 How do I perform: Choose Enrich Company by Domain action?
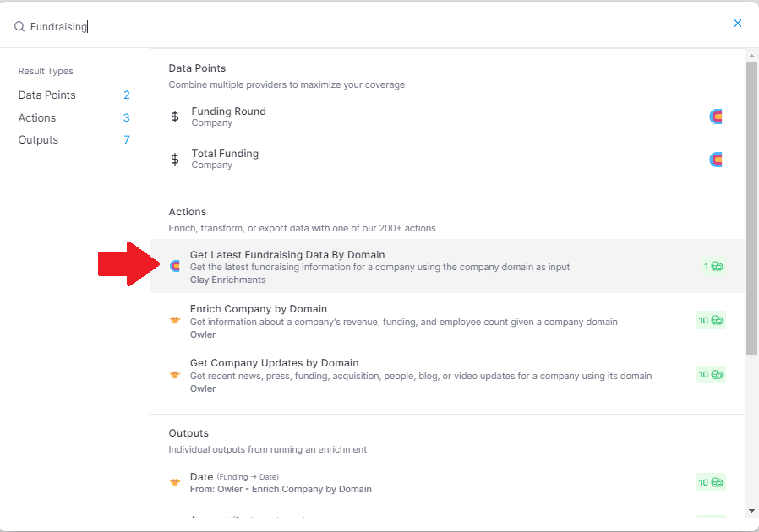click(259, 309)
